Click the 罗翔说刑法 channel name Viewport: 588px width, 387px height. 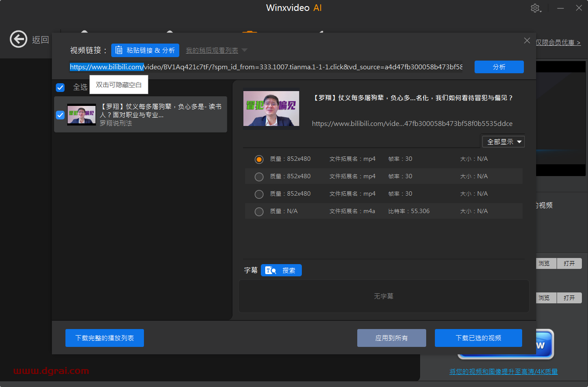(x=116, y=123)
